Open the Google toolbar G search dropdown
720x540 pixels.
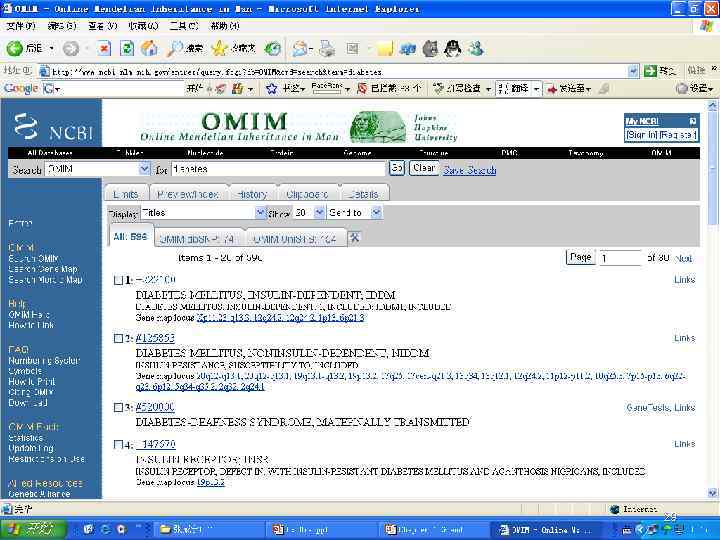[x=58, y=89]
